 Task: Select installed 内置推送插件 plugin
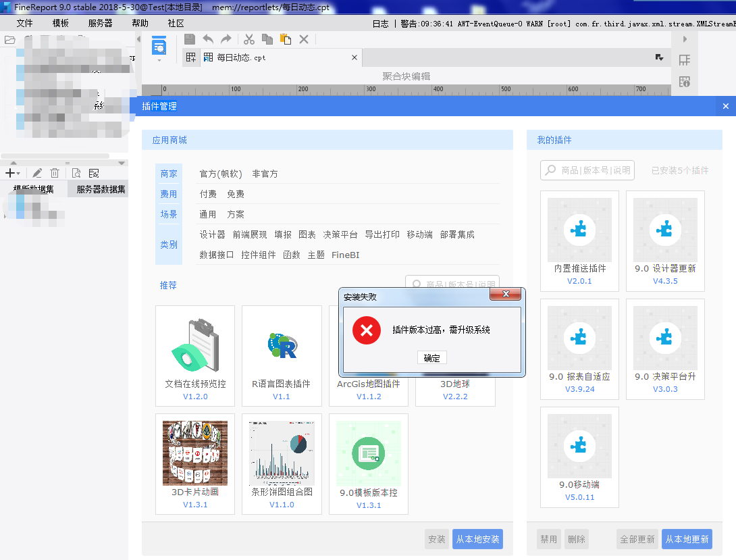(580, 240)
